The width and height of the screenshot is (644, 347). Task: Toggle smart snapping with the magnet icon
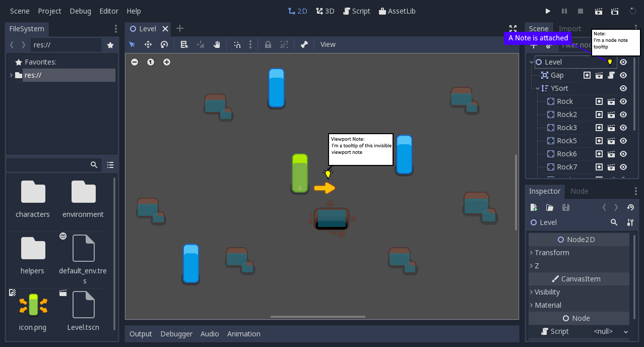237,44
